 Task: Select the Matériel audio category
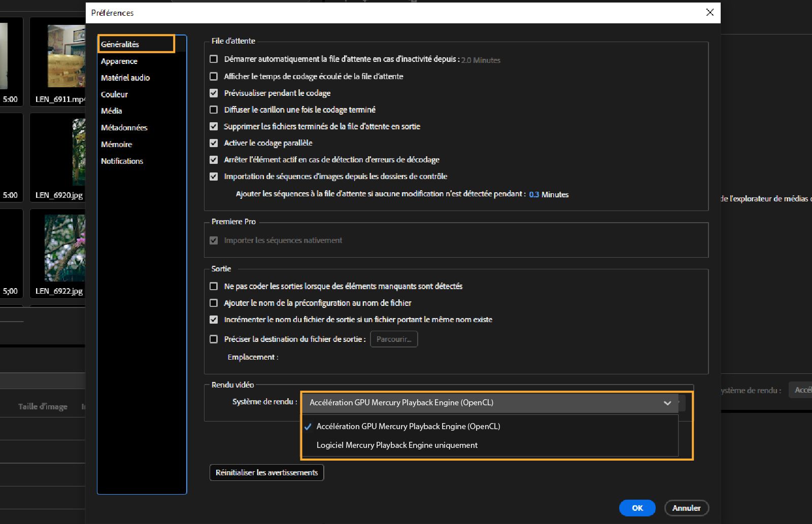click(125, 77)
